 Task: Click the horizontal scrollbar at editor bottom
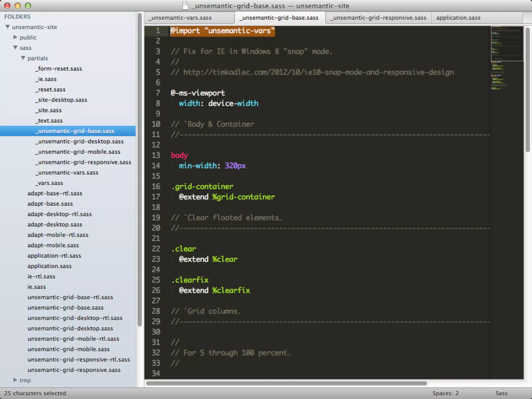[x=286, y=383]
